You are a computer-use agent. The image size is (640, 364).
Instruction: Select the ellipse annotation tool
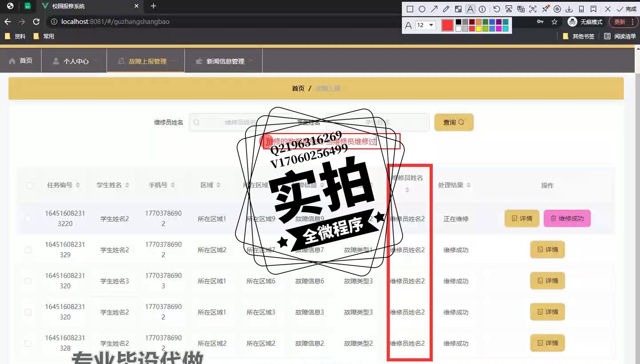422,9
